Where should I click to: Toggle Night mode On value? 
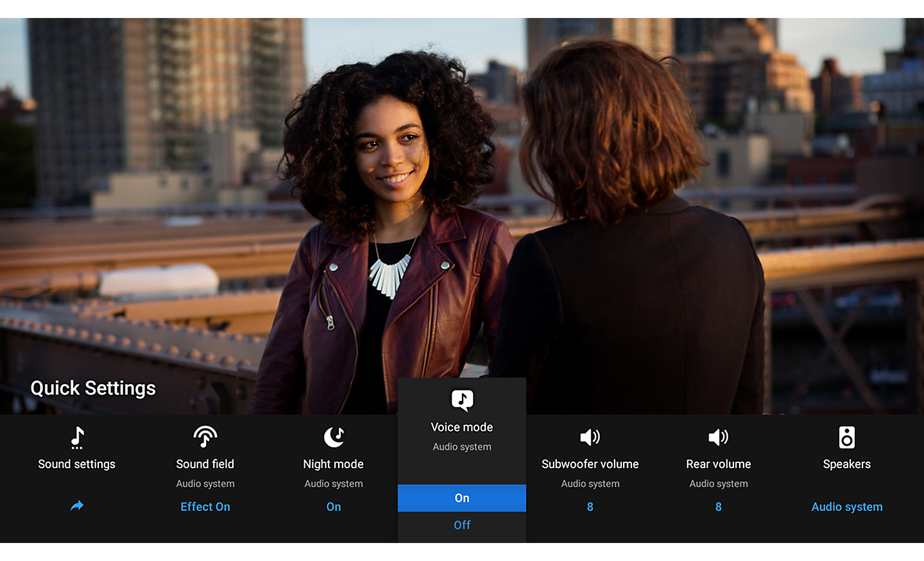coord(334,507)
